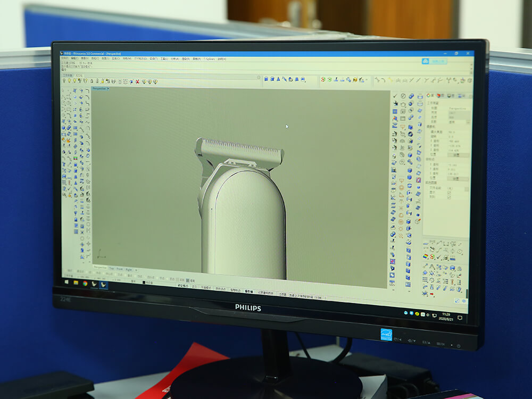
Task: Toggle the wallpaper 显示 (Show) checkbox in properties
Action: tap(449, 193)
